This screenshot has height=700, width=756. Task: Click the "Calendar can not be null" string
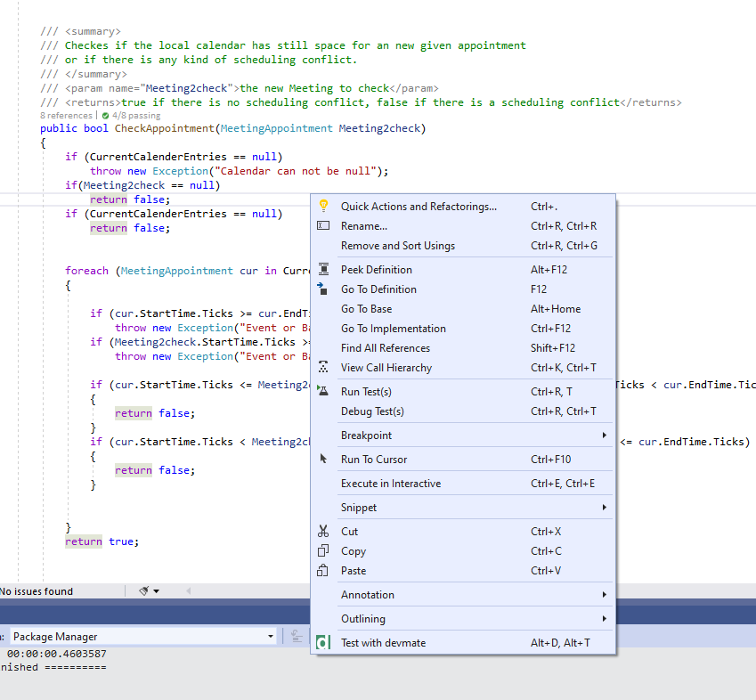295,171
